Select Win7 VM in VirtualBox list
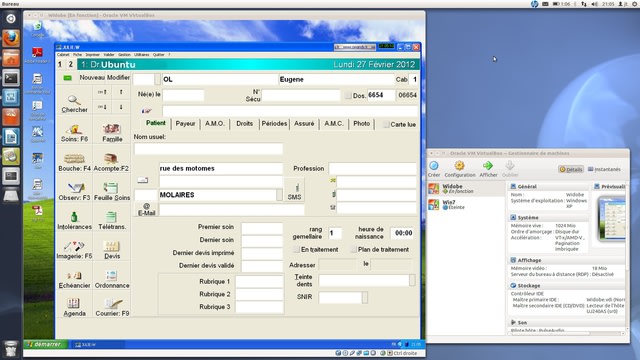The width and height of the screenshot is (640, 360). pyautogui.click(x=466, y=205)
